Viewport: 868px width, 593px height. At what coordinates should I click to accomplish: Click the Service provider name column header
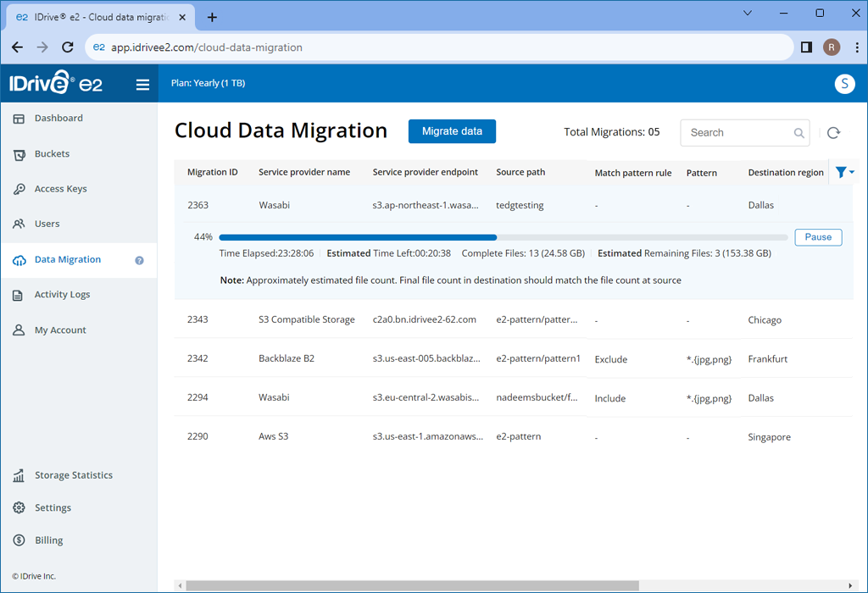tap(304, 172)
